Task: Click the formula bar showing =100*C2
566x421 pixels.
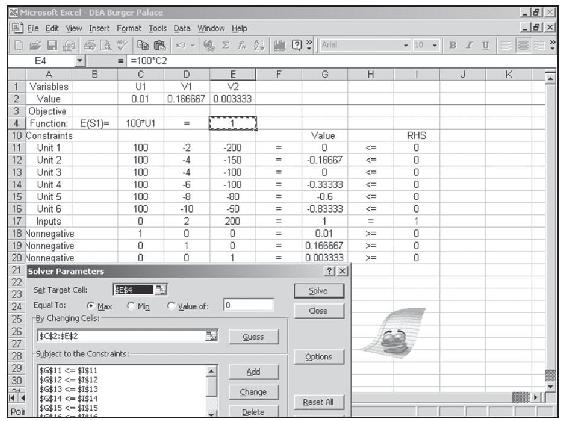Action: 341,61
